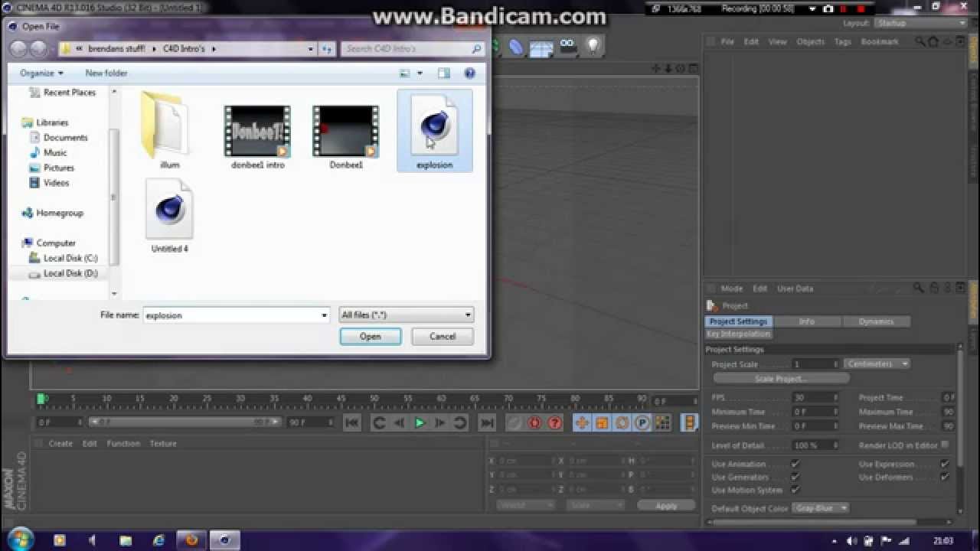This screenshot has width=980, height=551.
Task: Click the Search C4D Intro's box
Action: coord(413,48)
